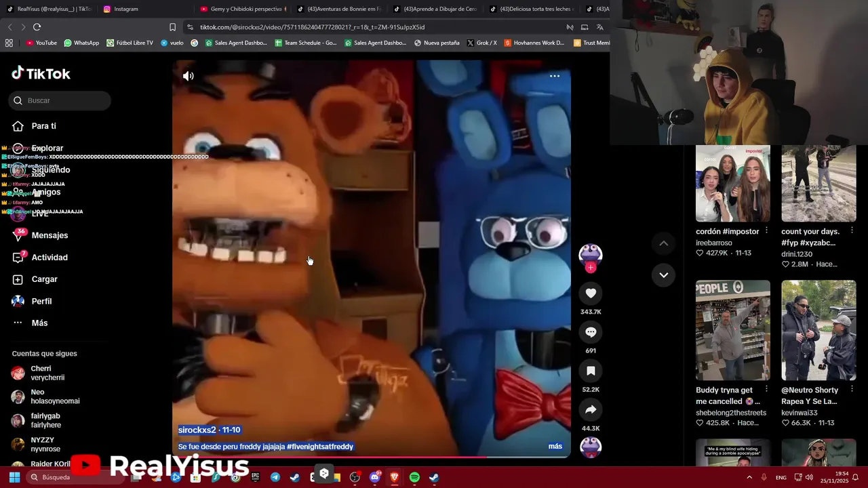This screenshot has width=868, height=488.
Task: Open the Windows Start menu
Action: click(x=14, y=477)
